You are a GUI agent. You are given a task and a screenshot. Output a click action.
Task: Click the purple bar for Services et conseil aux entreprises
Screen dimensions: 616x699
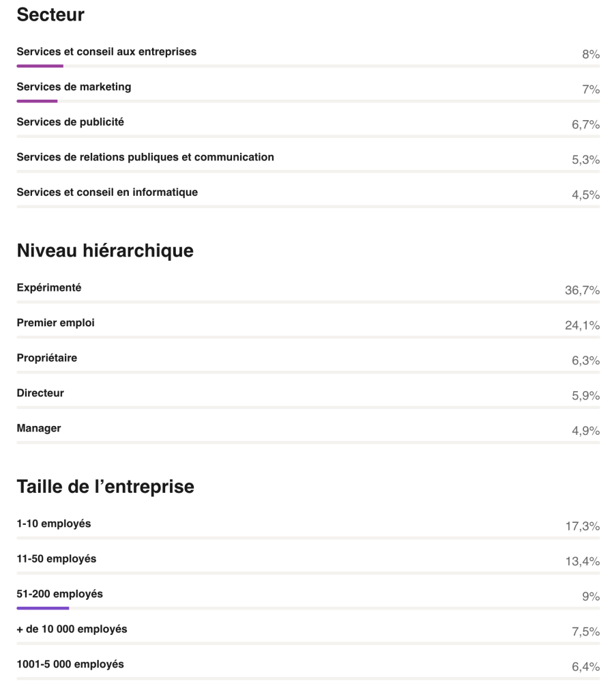click(40, 66)
